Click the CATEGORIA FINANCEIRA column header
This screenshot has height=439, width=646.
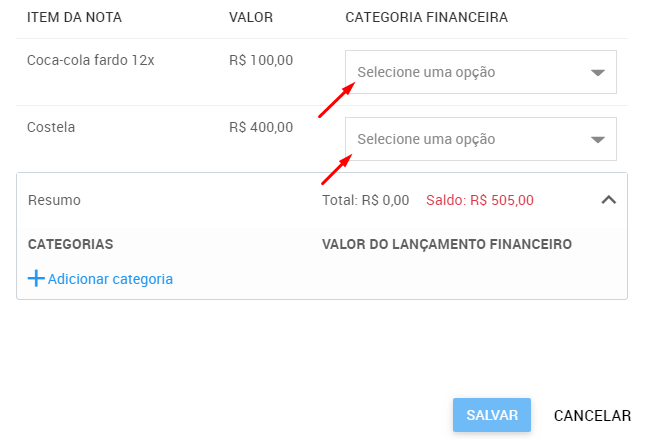click(426, 18)
